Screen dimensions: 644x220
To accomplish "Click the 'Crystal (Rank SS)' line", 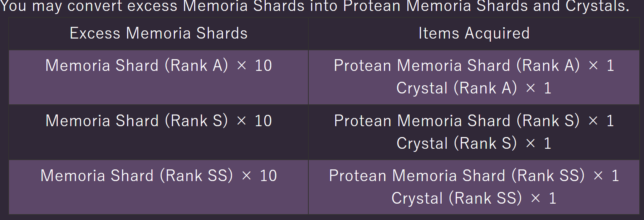I will [x=456, y=198].
